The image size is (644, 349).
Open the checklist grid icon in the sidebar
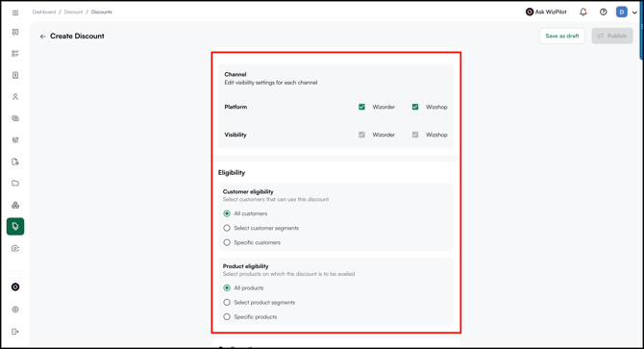pyautogui.click(x=15, y=54)
